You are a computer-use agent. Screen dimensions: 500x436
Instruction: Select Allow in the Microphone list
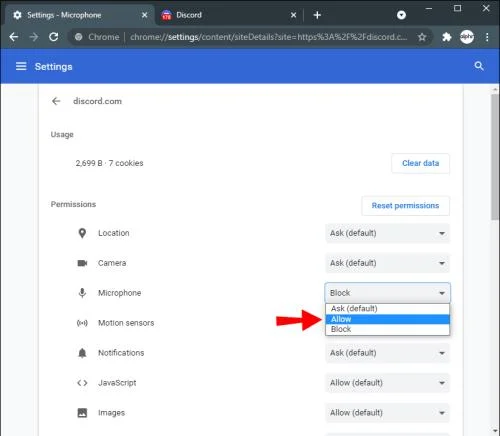point(387,319)
